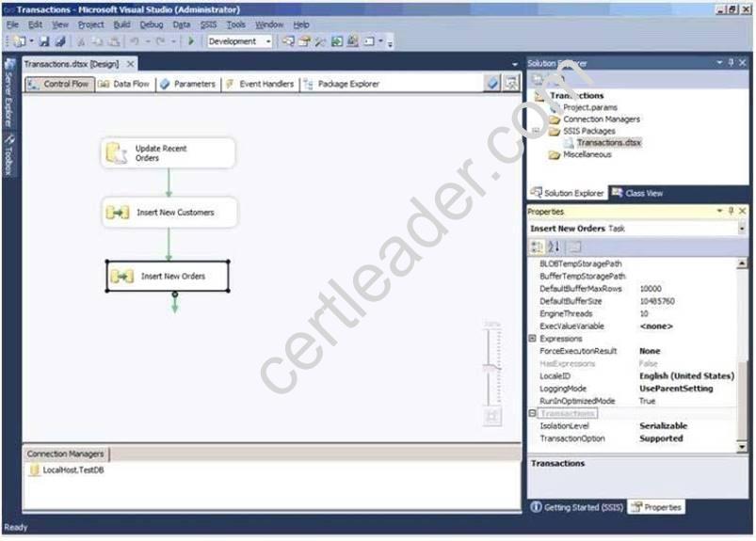The width and height of the screenshot is (756, 541).
Task: Open Getting Started (SSIS) tab
Action: [576, 507]
